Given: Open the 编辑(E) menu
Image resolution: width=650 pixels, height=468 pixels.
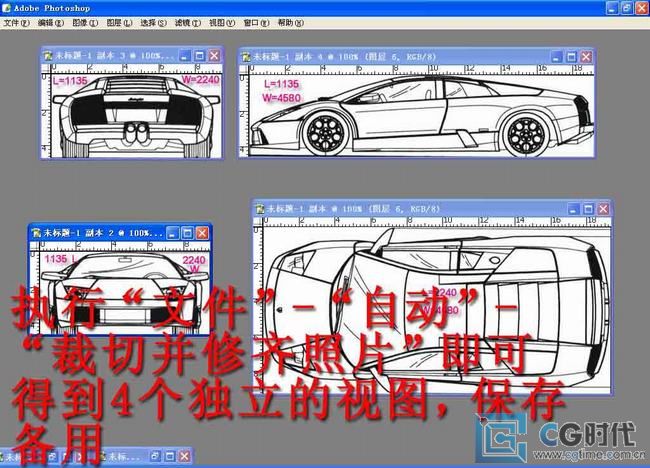Looking at the screenshot, I should (51, 23).
